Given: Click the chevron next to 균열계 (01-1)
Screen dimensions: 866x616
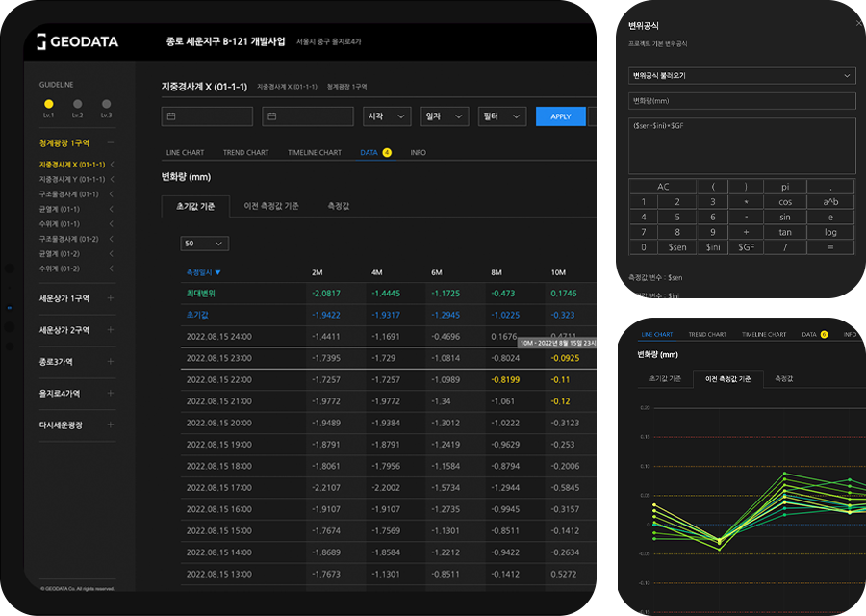Looking at the screenshot, I should (112, 210).
